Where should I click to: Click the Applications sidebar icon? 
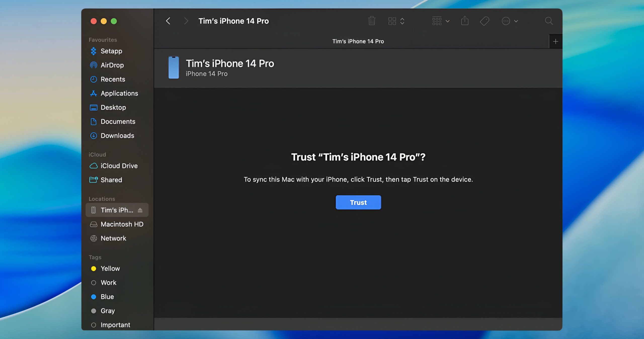pos(94,93)
